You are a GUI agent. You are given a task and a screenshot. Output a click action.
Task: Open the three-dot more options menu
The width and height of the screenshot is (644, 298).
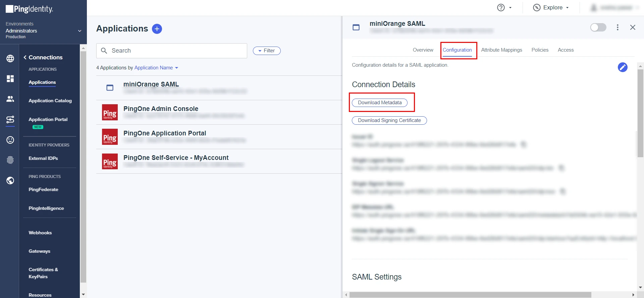pyautogui.click(x=618, y=27)
